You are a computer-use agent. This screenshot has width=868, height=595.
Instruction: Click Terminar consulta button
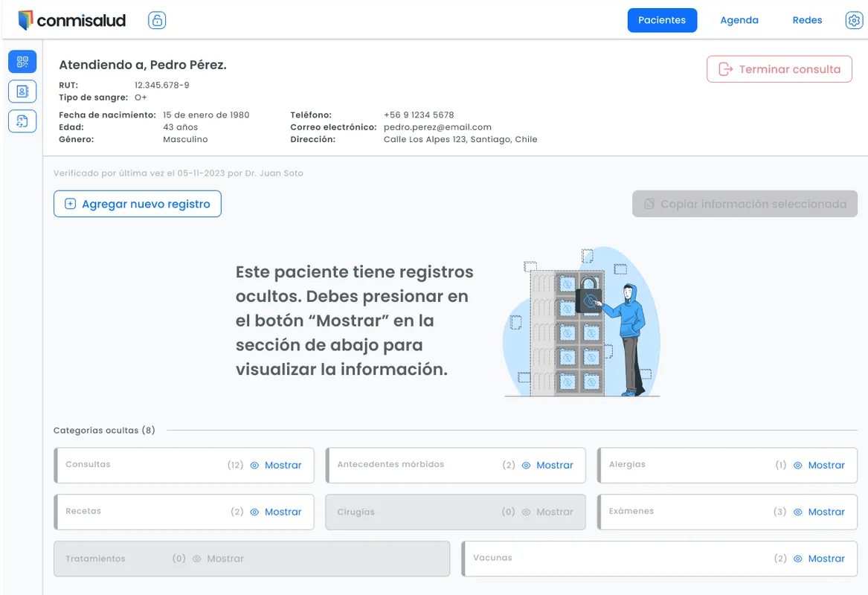[x=779, y=69]
